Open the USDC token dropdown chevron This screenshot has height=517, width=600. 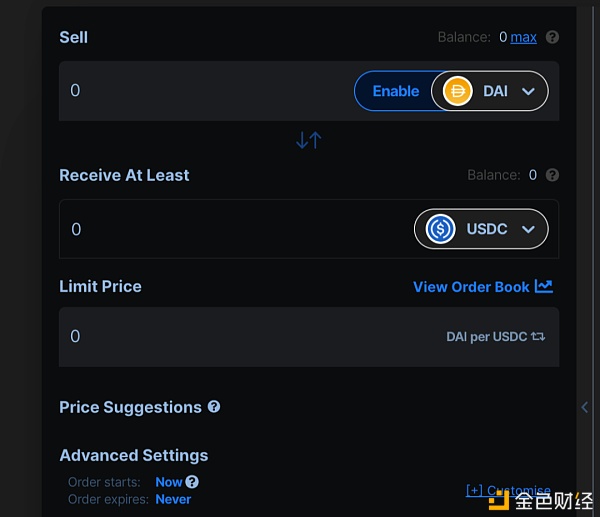pos(529,229)
